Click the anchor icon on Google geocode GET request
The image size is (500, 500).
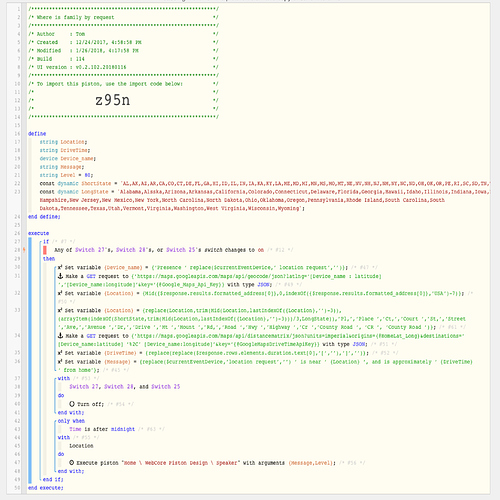click(60, 276)
